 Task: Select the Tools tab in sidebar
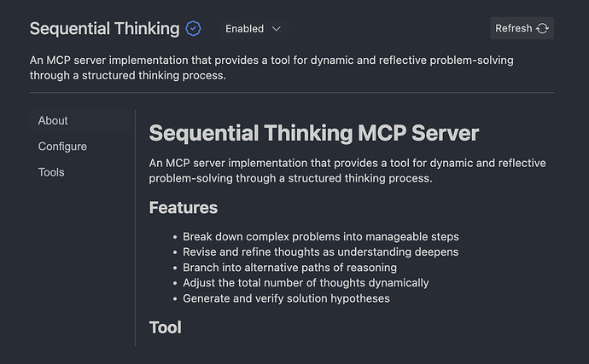51,172
